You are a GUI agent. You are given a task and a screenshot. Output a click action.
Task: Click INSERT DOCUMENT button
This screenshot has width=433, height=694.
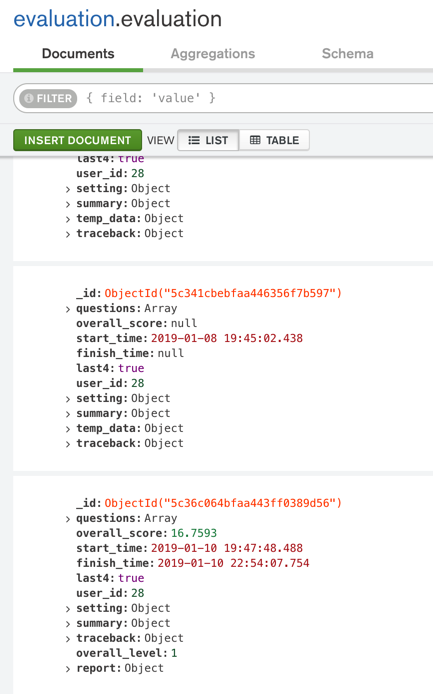pyautogui.click(x=77, y=140)
